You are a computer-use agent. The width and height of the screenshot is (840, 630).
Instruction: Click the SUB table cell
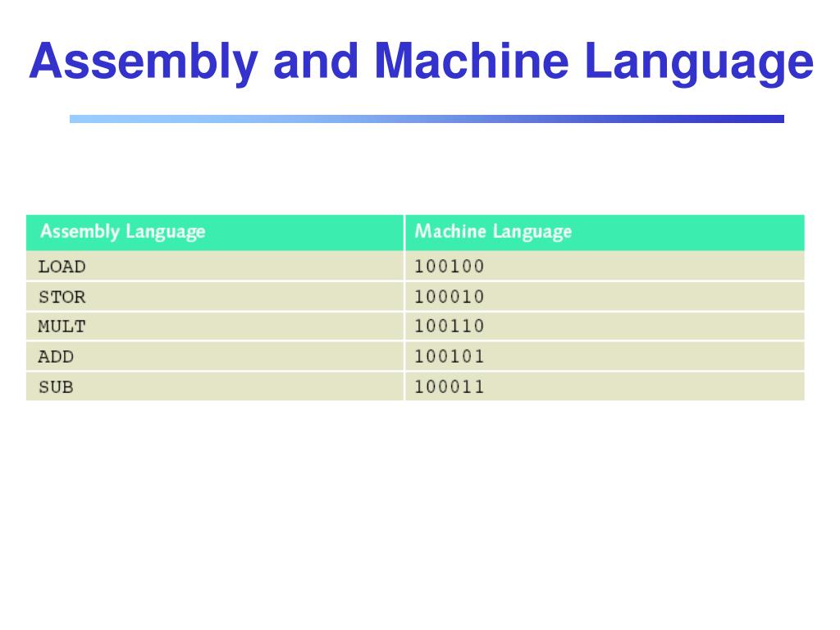click(x=215, y=386)
